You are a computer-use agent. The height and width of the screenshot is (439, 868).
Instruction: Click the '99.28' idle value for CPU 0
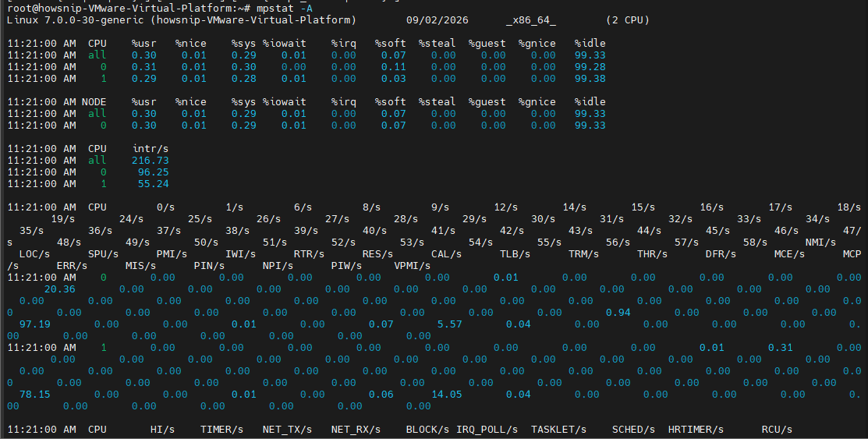(590, 67)
